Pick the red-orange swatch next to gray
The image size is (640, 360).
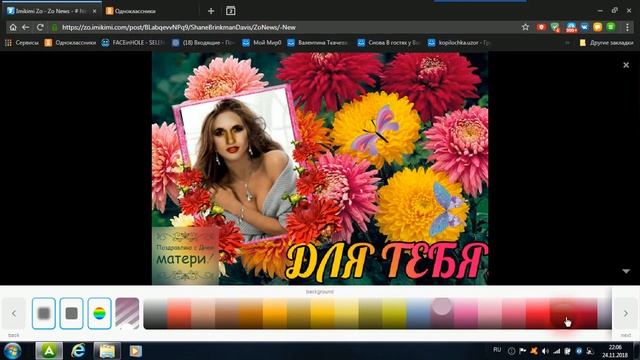(179, 313)
